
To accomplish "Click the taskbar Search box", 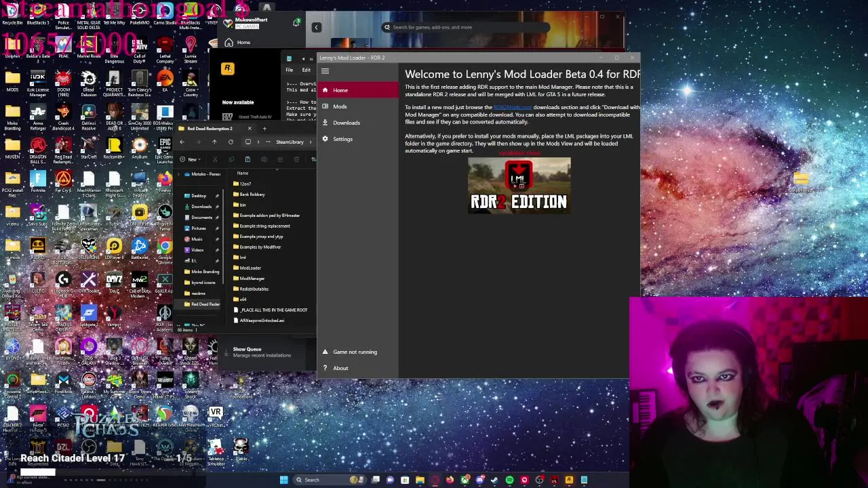I will pos(330,480).
